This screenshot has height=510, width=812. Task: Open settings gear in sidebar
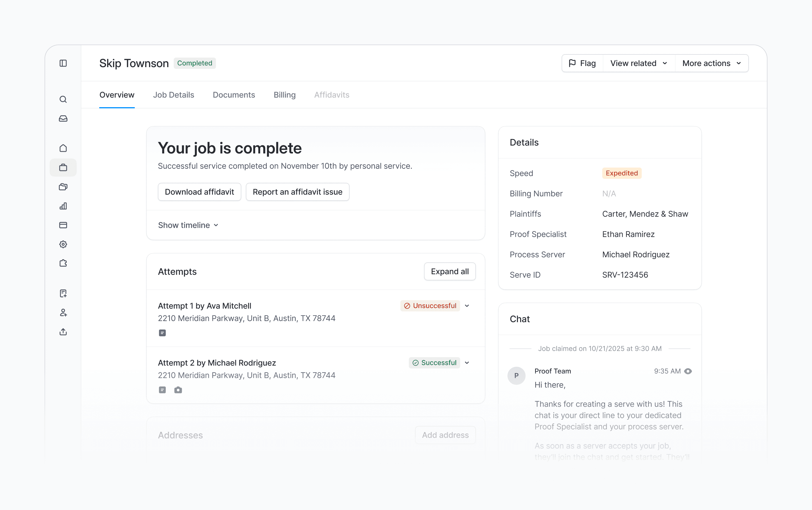pos(63,244)
